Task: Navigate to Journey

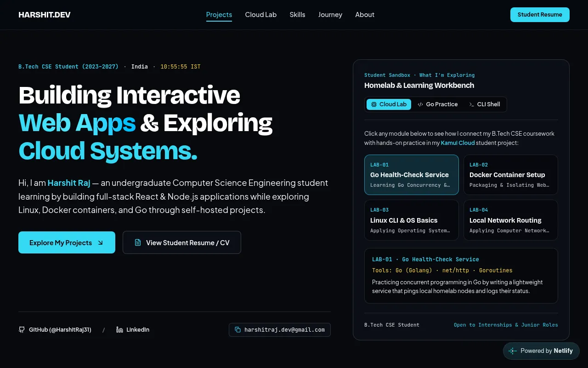Action: click(330, 15)
